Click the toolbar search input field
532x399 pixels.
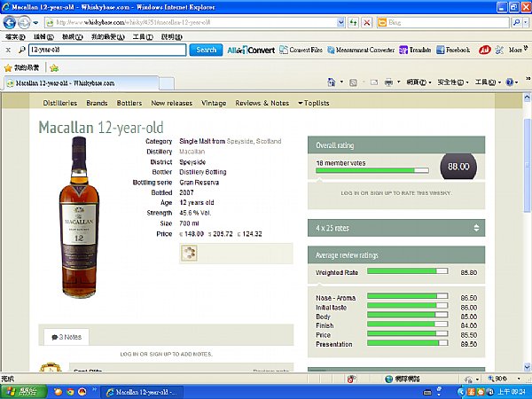[x=107, y=50]
